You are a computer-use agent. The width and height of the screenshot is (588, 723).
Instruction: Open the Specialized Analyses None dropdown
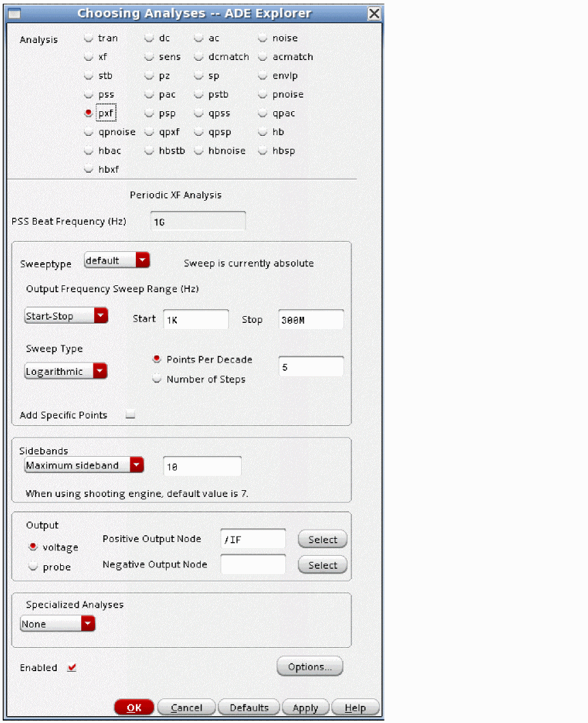click(57, 624)
